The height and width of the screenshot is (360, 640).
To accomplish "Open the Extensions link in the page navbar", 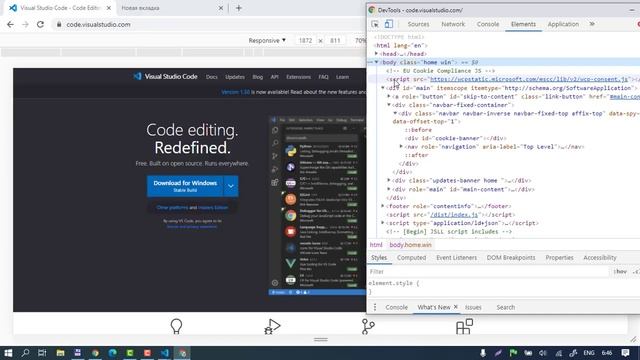I will [x=298, y=77].
